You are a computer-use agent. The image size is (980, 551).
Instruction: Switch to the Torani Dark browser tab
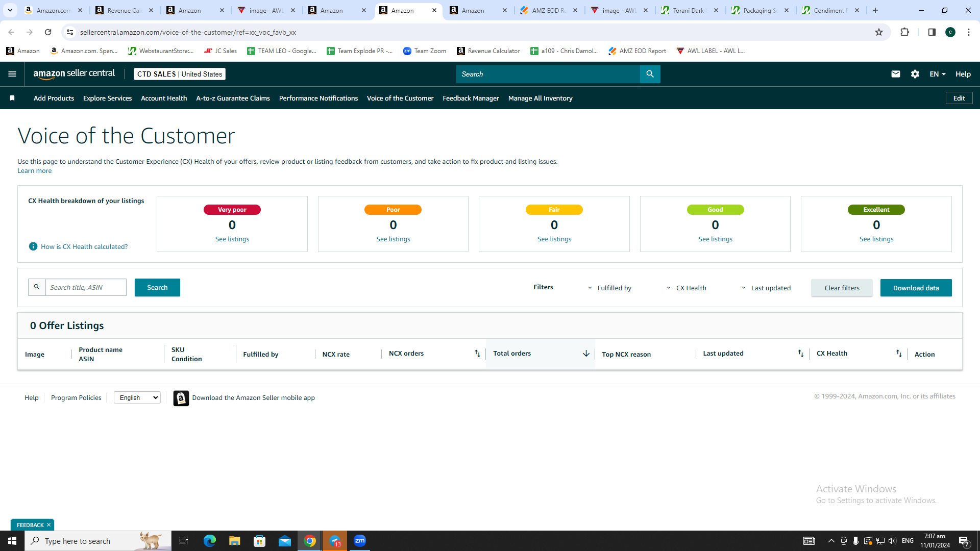click(x=690, y=10)
